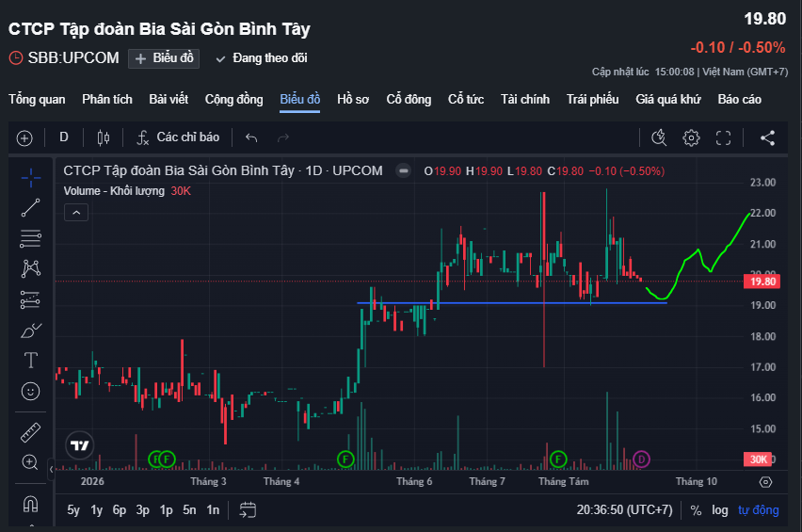This screenshot has height=532, width=802.
Task: Open the quick search icon
Action: tap(659, 137)
